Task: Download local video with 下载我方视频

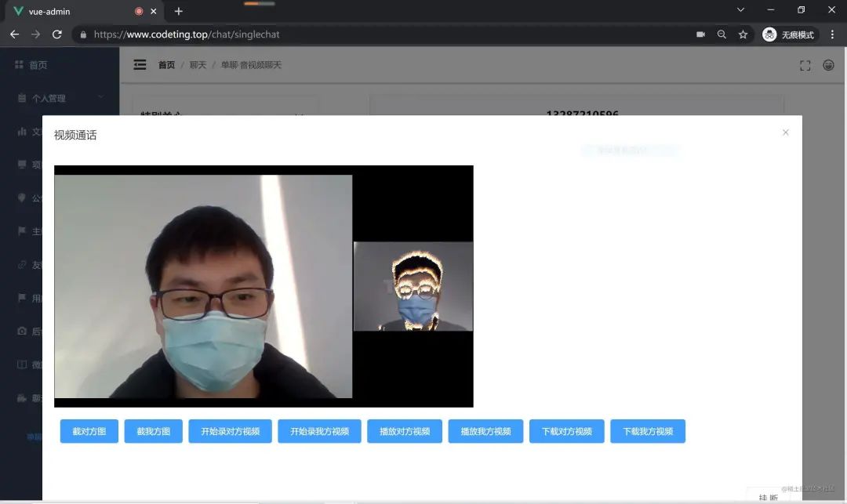Action: [x=648, y=431]
